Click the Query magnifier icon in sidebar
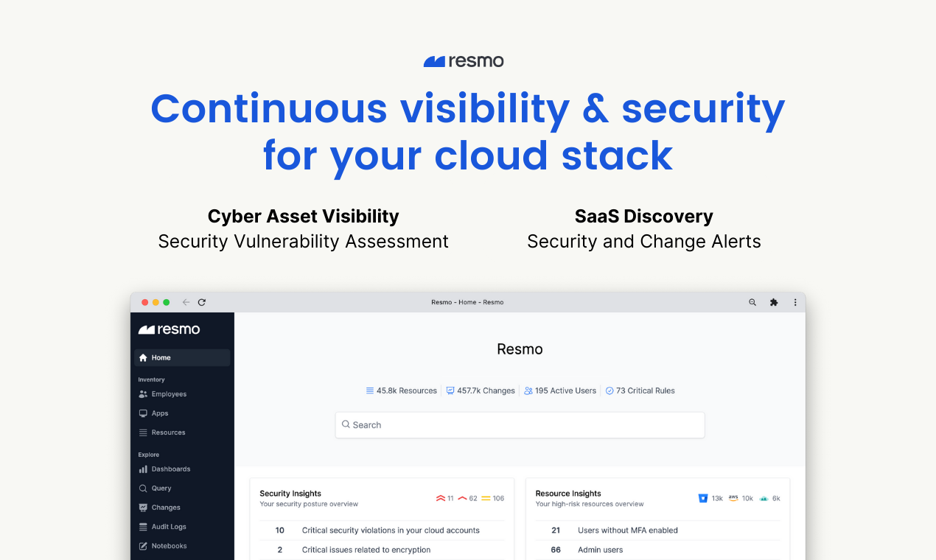 tap(143, 489)
